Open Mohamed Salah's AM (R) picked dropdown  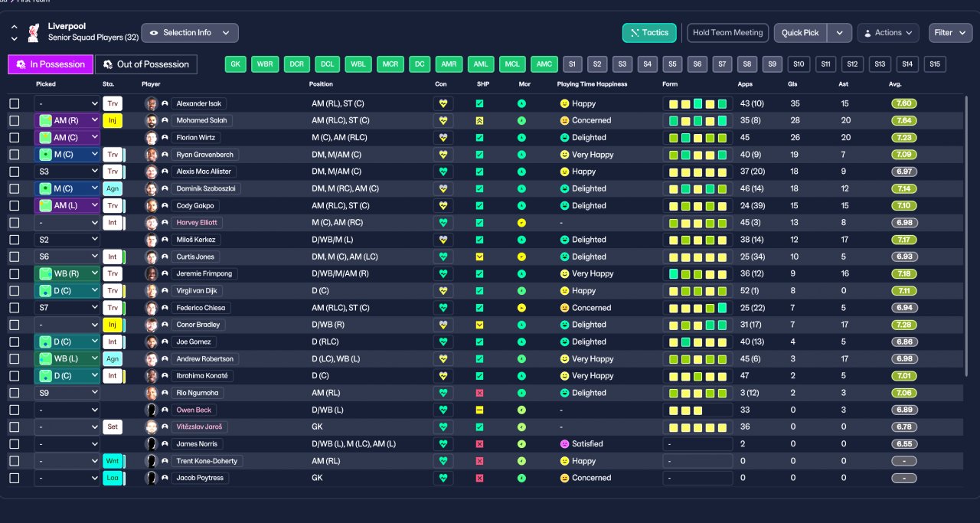[x=67, y=120]
